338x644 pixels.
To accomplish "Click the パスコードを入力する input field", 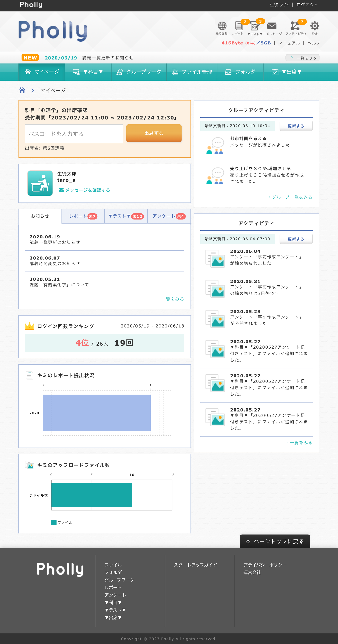I will point(74,134).
